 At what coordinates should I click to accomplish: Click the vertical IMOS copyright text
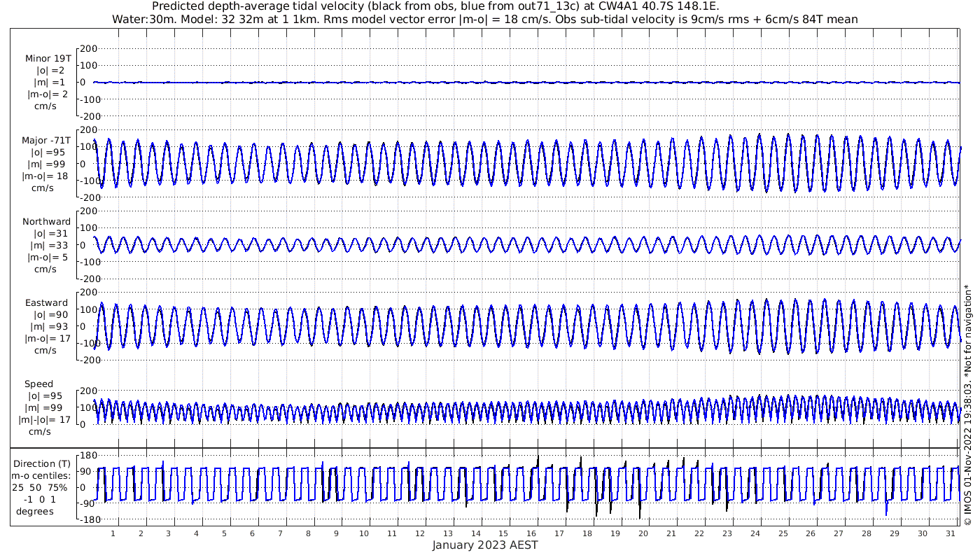click(x=967, y=405)
